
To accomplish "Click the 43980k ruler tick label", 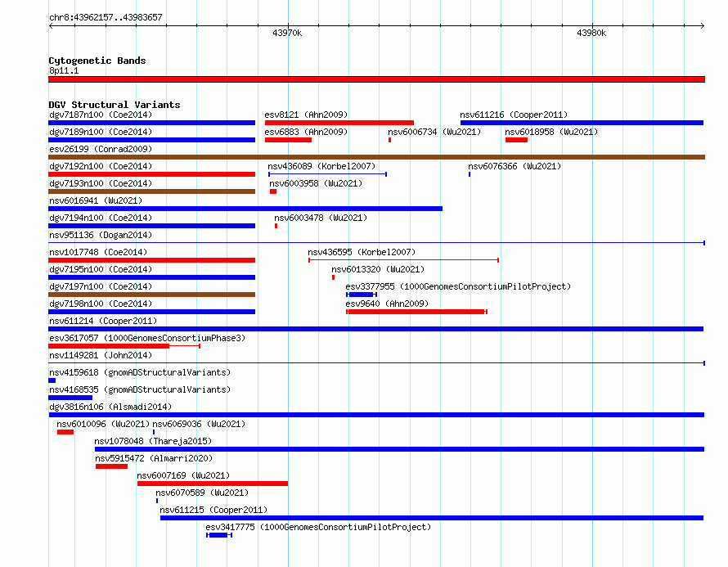I will coord(591,33).
